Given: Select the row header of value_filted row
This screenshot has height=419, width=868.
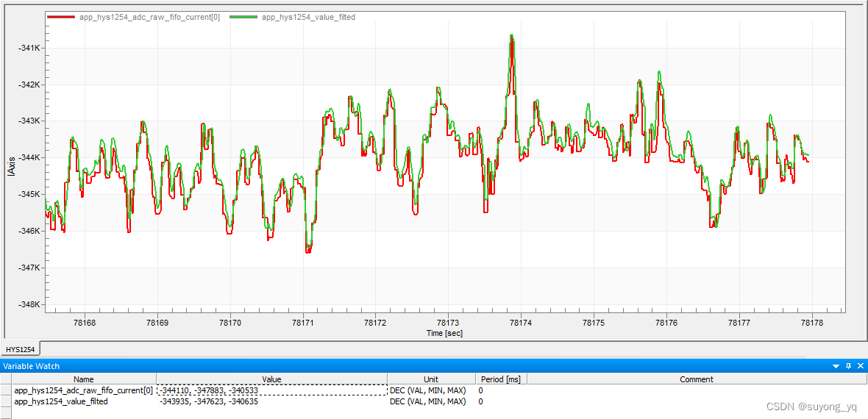Looking at the screenshot, I should (x=6, y=401).
